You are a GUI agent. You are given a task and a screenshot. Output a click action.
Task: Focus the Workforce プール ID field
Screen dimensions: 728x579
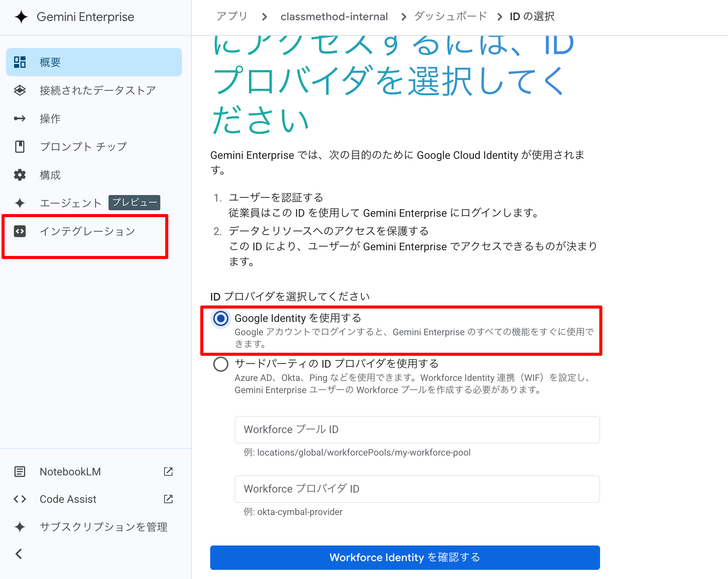pos(417,430)
